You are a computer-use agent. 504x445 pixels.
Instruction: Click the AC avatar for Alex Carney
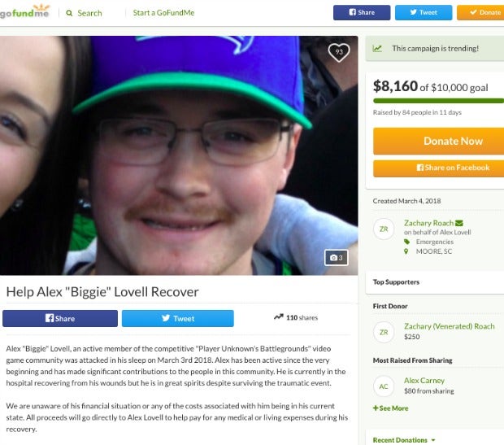coord(384,386)
